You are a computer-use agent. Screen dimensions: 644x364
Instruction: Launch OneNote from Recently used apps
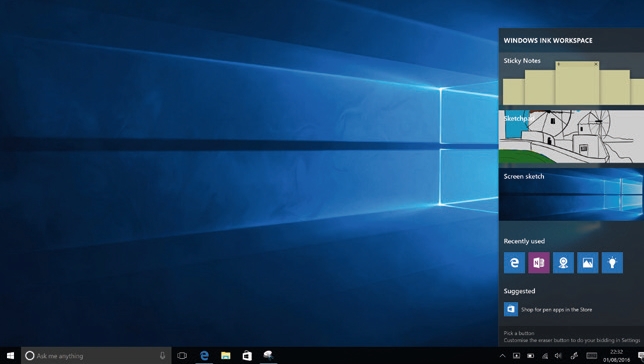(x=538, y=263)
